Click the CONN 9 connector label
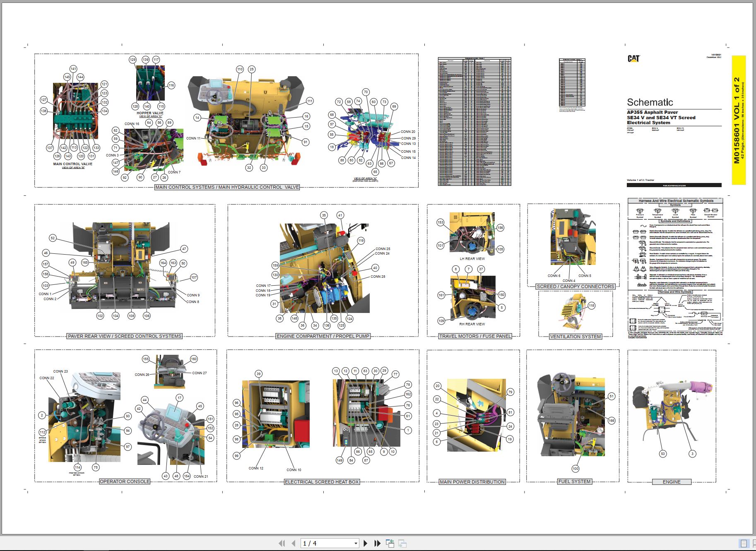 pyautogui.click(x=193, y=295)
